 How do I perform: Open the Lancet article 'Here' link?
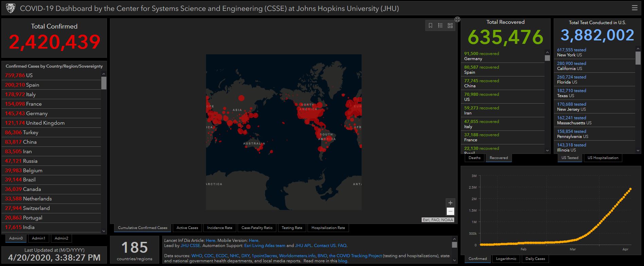click(210, 241)
